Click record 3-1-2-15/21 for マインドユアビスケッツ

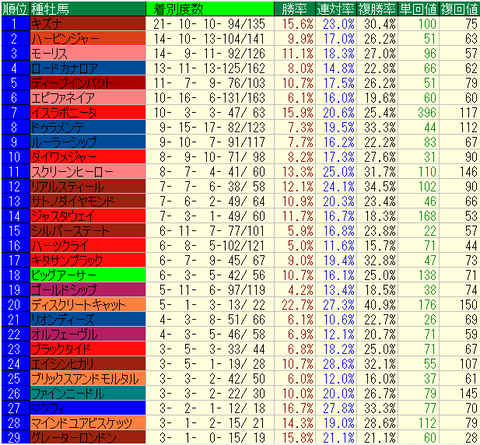(212, 423)
